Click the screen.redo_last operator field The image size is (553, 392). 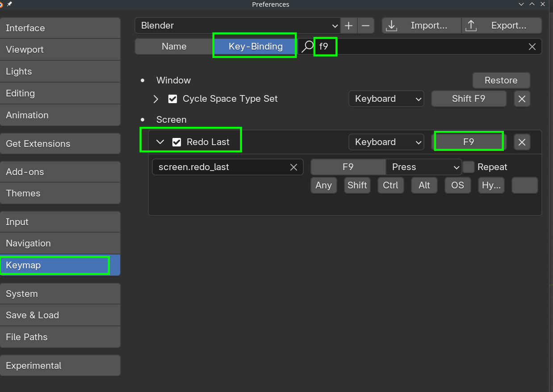point(228,167)
